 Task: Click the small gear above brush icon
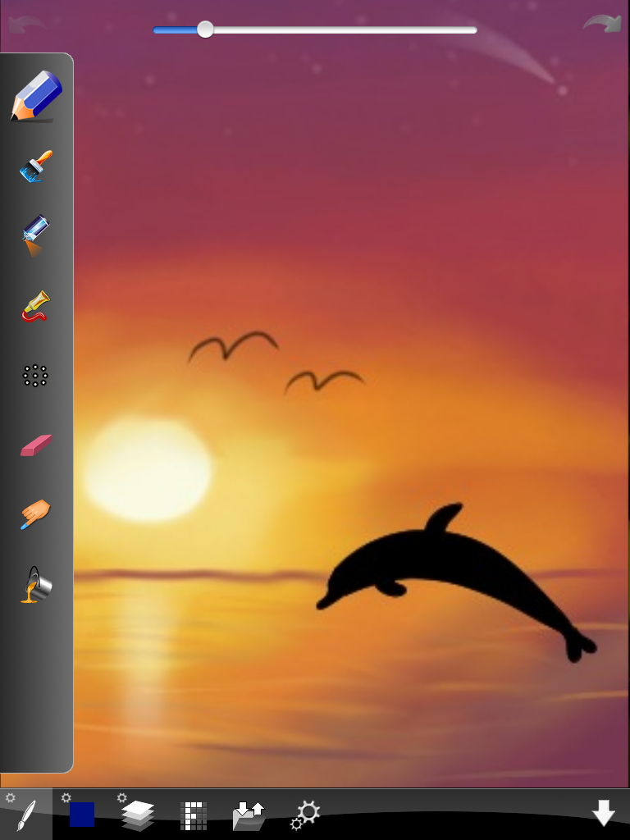[10, 797]
